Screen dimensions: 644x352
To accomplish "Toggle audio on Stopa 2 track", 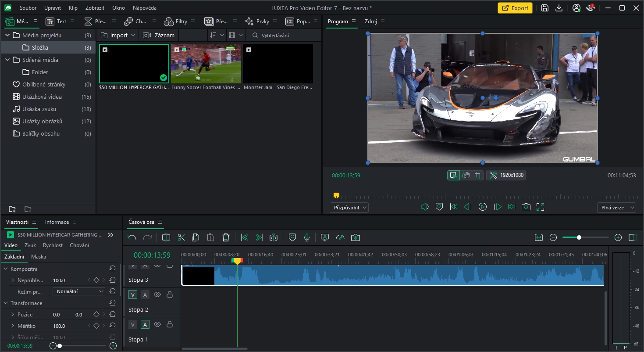I will coord(145,295).
